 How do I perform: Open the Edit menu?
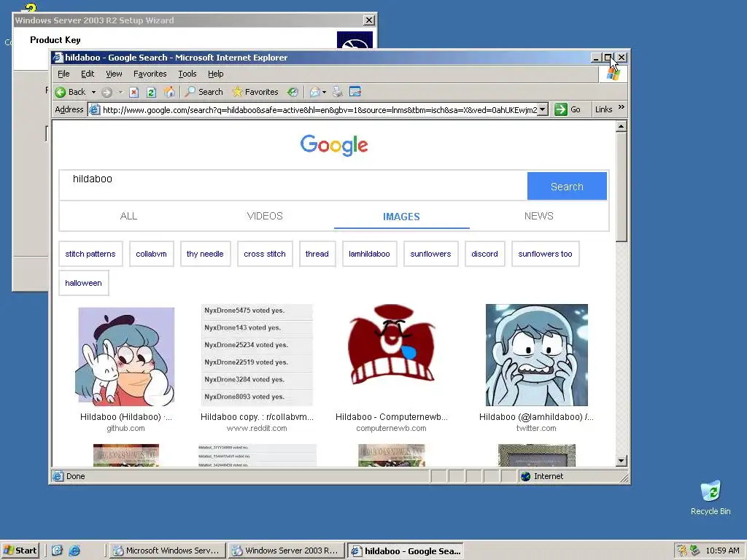tap(88, 74)
